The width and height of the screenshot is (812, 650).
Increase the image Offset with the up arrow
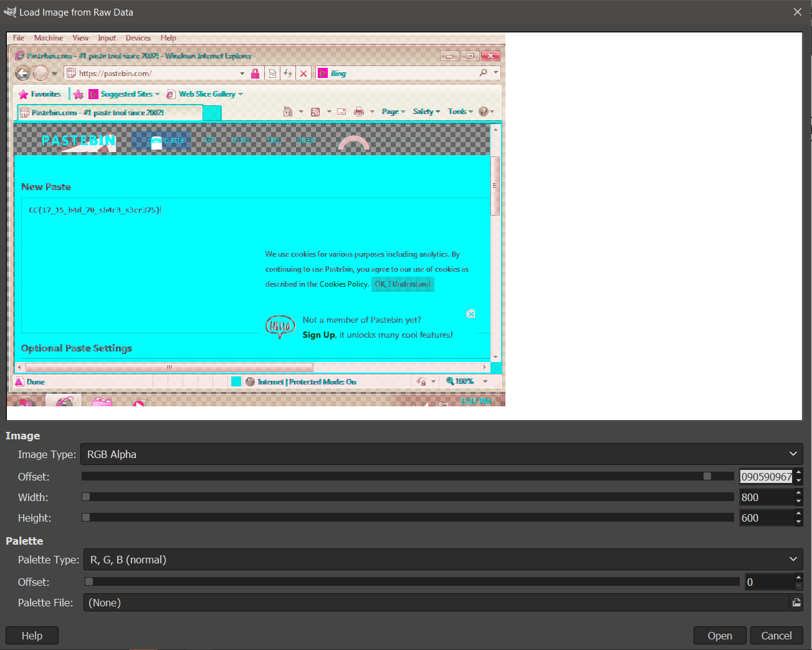[798, 473]
